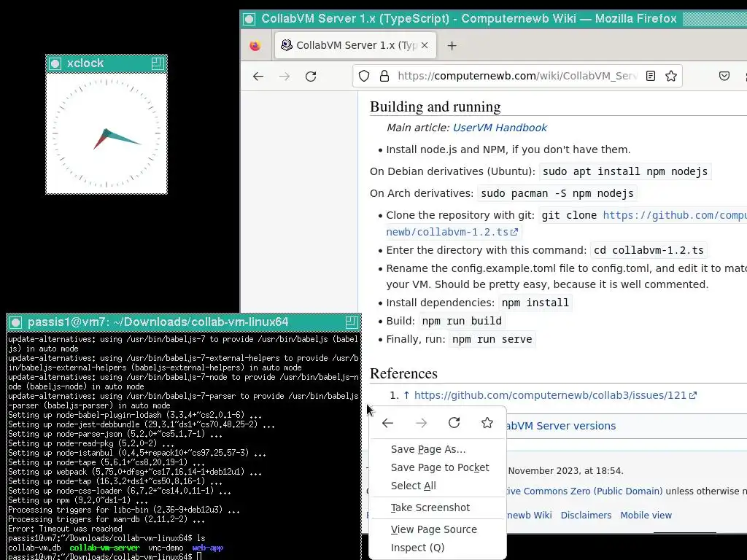747x560 pixels.
Task: Maximize the xclock window
Action: 158,63
